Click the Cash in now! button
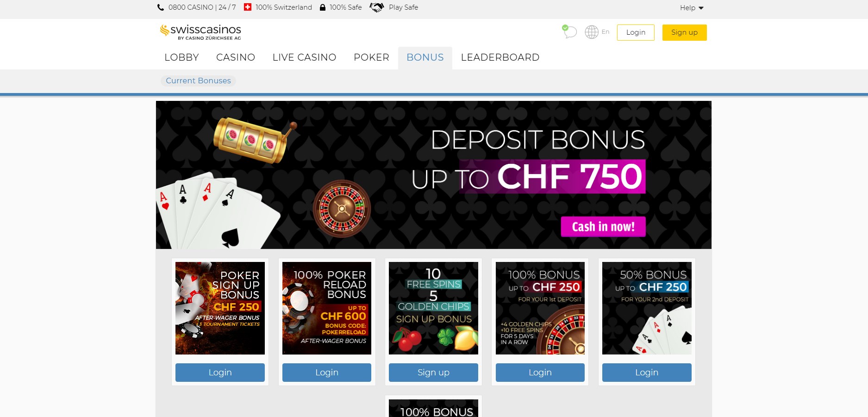Screen dimensions: 868x417 [x=603, y=227]
